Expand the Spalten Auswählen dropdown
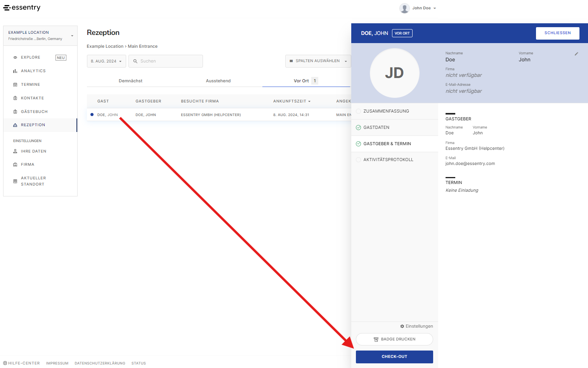Image resolution: width=588 pixels, height=368 pixels. pyautogui.click(x=318, y=61)
